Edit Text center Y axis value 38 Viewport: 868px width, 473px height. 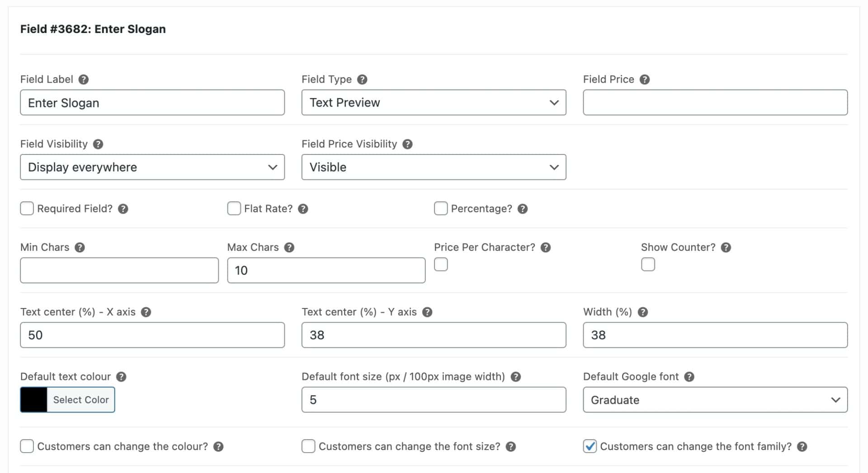[434, 335]
